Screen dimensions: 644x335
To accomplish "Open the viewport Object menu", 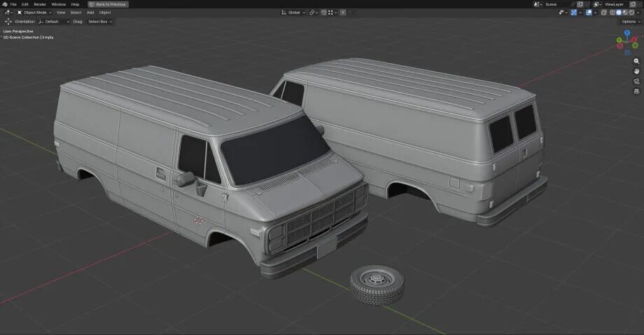I will coord(105,13).
